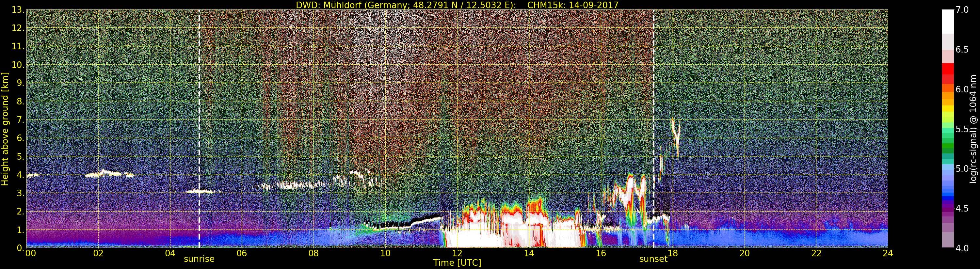Pick the bright red segment of the colorbar
This screenshot has width=980, height=269.
pyautogui.click(x=948, y=69)
